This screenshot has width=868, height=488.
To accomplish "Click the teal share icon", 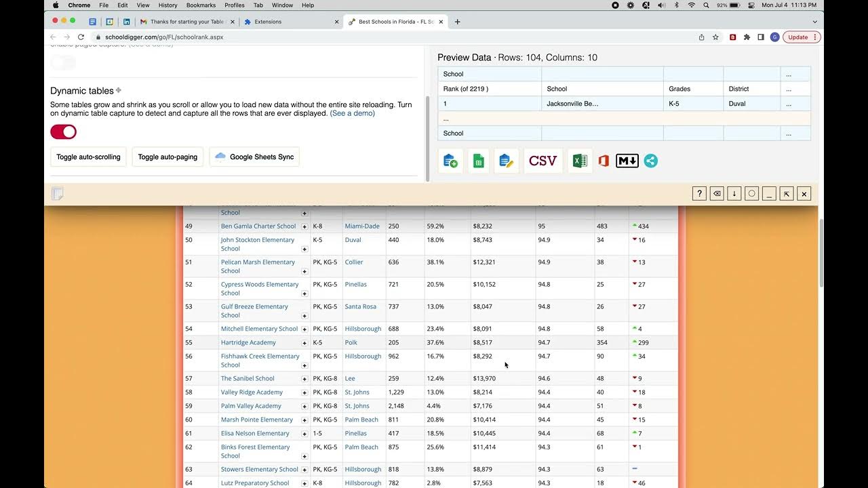I will click(x=651, y=161).
